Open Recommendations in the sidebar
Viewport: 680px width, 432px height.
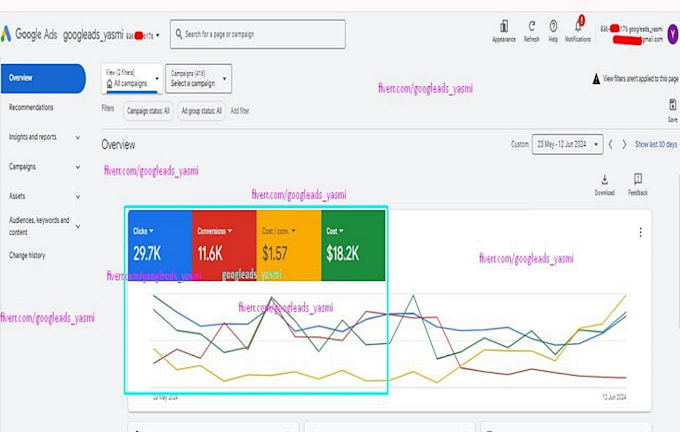pyautogui.click(x=31, y=107)
